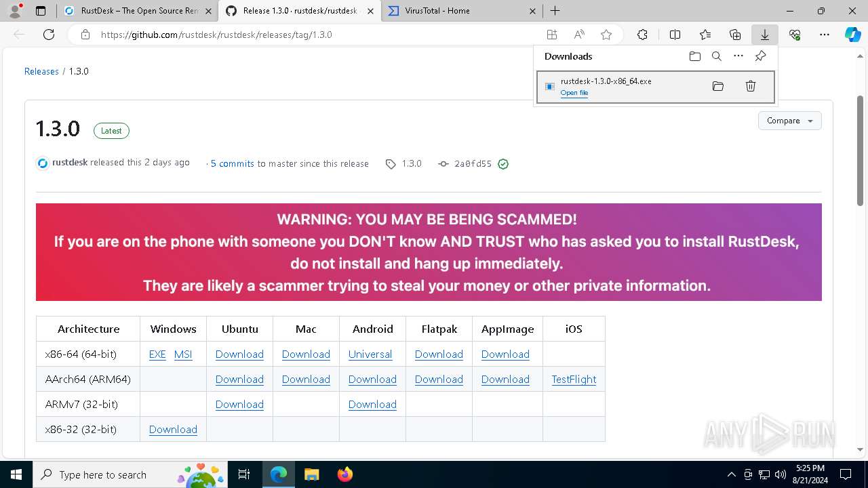Expand the Compare dropdown
The image size is (868, 488).
(790, 121)
